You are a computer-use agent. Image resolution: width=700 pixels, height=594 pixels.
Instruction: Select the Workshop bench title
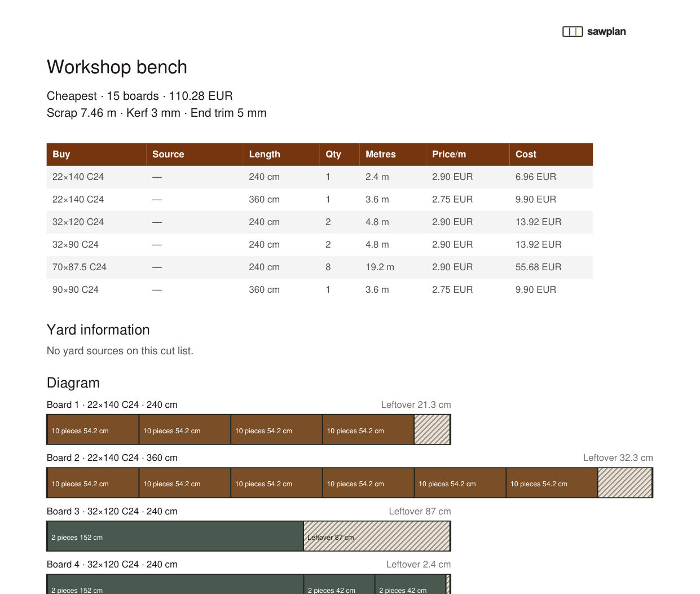coord(117,67)
